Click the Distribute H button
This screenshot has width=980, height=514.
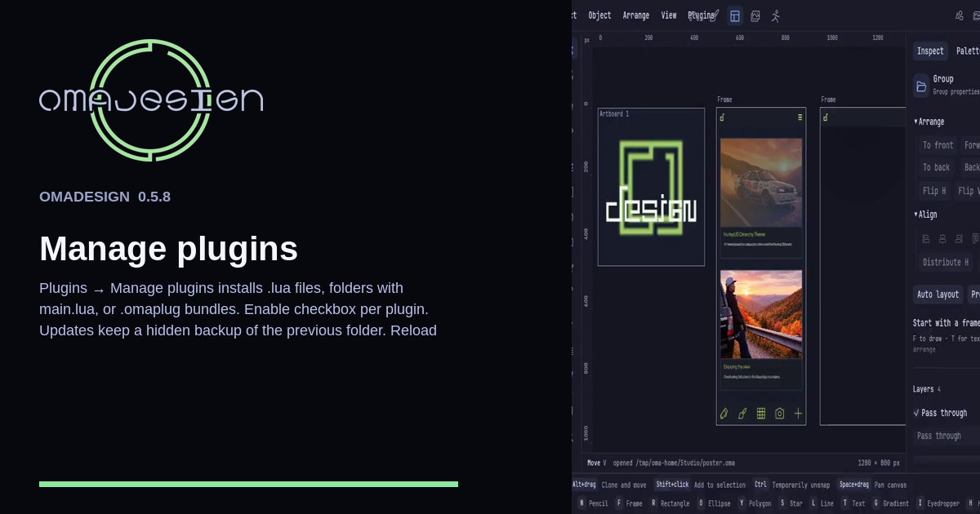coord(946,262)
